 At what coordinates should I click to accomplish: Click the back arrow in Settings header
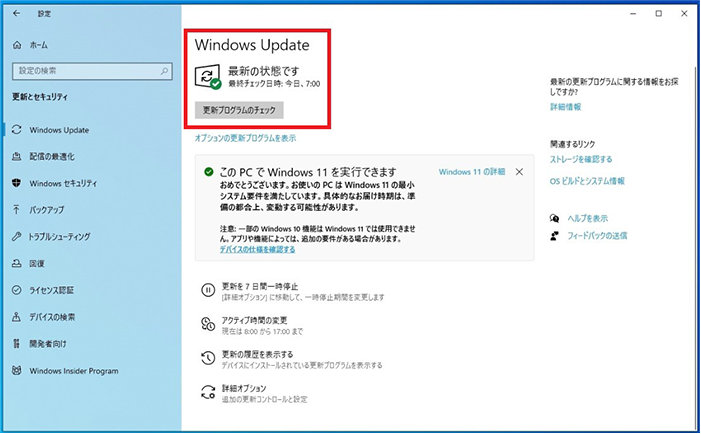click(x=17, y=13)
